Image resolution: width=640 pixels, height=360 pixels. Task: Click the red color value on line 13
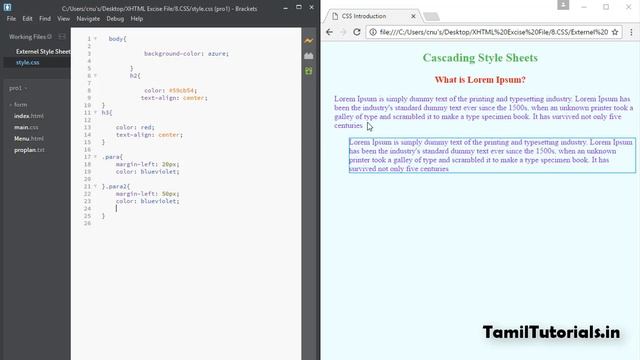point(146,127)
